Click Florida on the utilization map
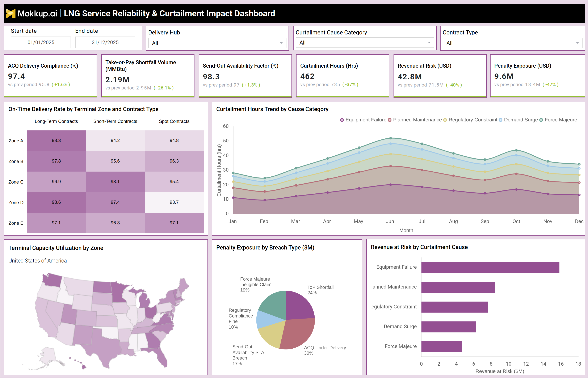 point(161,356)
